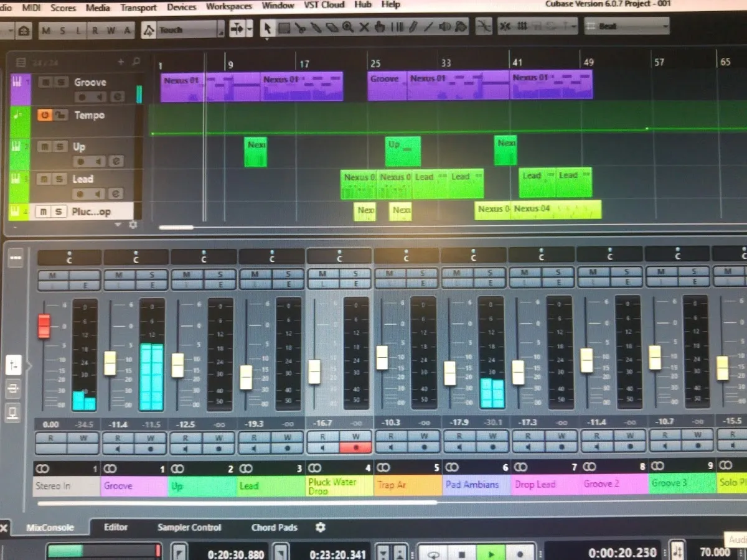
Task: Open the track list search magnifier
Action: pyautogui.click(x=136, y=62)
